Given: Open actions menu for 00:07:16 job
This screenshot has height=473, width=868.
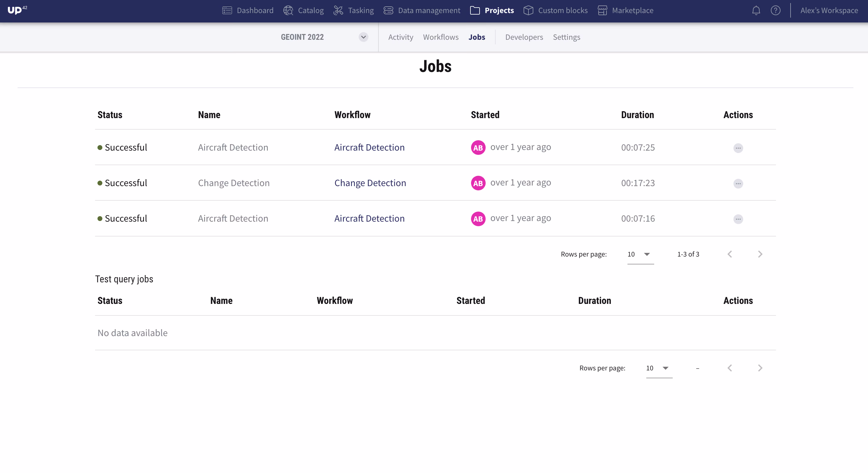Looking at the screenshot, I should pyautogui.click(x=738, y=219).
